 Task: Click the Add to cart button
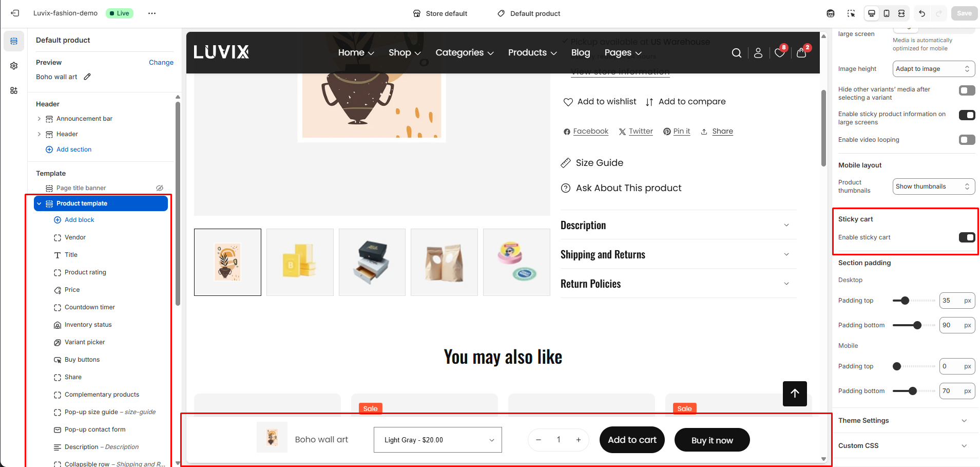click(x=632, y=440)
